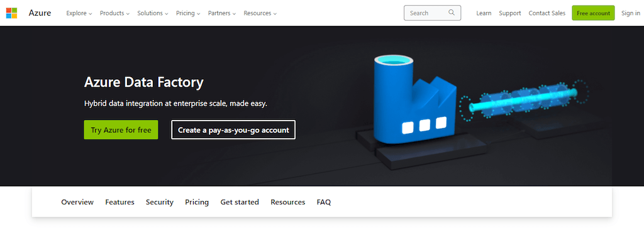Expand the Products dropdown menu

[114, 13]
